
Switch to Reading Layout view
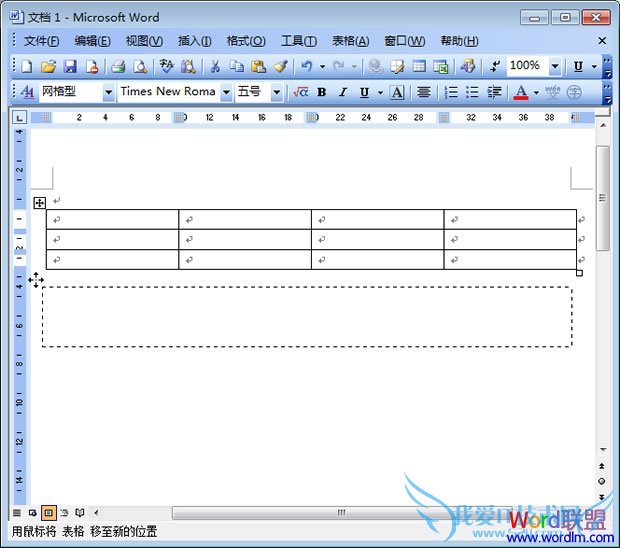click(x=80, y=513)
